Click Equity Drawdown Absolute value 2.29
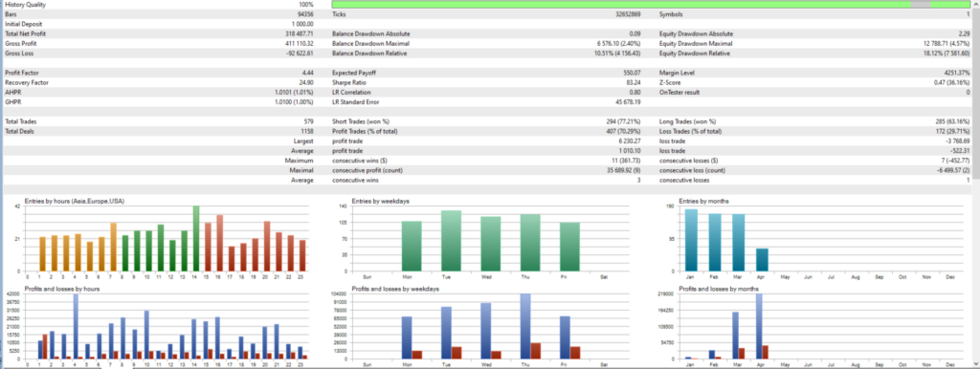980x369 pixels. point(964,33)
